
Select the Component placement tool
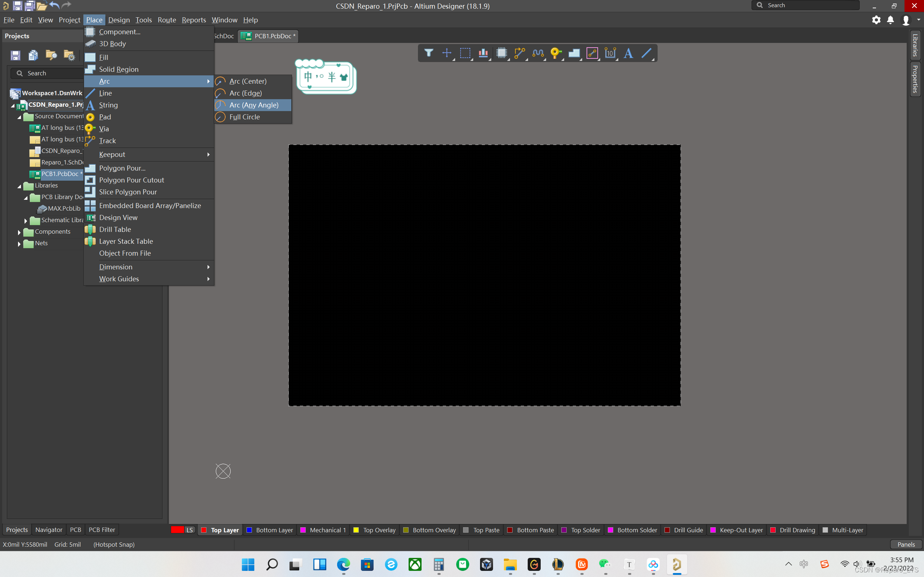tap(120, 31)
